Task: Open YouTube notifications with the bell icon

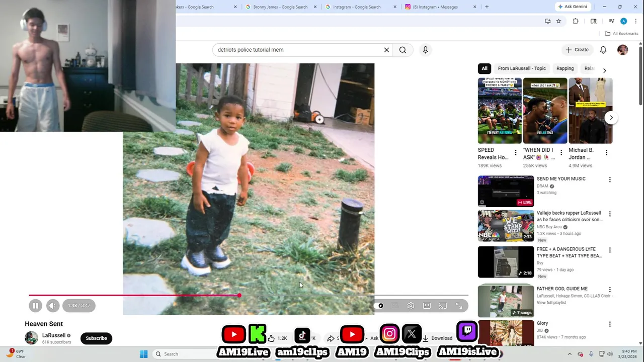Action: (603, 50)
